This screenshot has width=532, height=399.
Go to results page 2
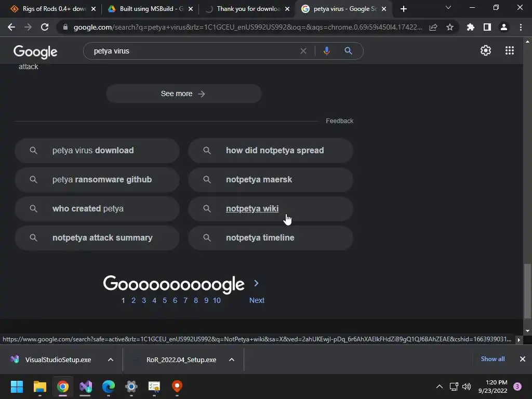tap(134, 300)
